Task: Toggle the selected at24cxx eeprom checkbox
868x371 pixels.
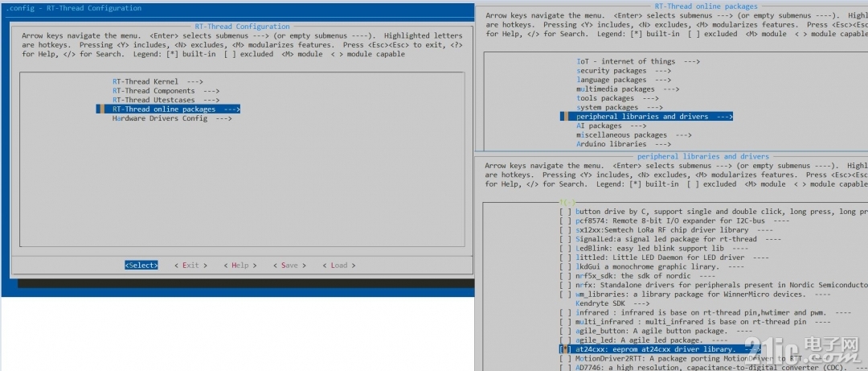Action: [x=565, y=349]
